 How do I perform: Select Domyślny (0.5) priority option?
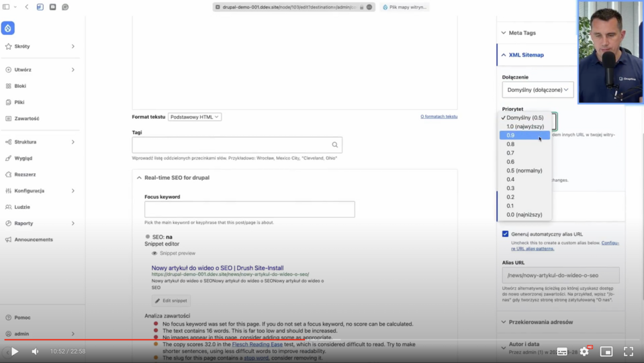click(525, 117)
